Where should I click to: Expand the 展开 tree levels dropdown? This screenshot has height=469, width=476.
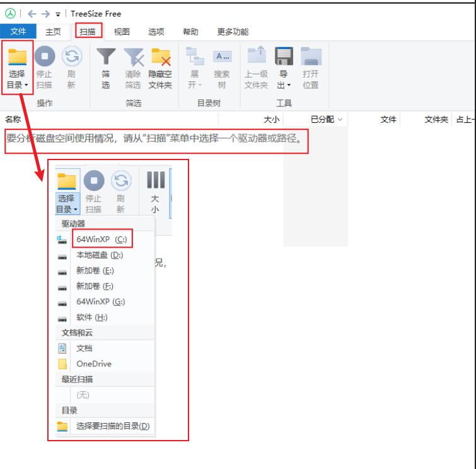click(x=195, y=68)
